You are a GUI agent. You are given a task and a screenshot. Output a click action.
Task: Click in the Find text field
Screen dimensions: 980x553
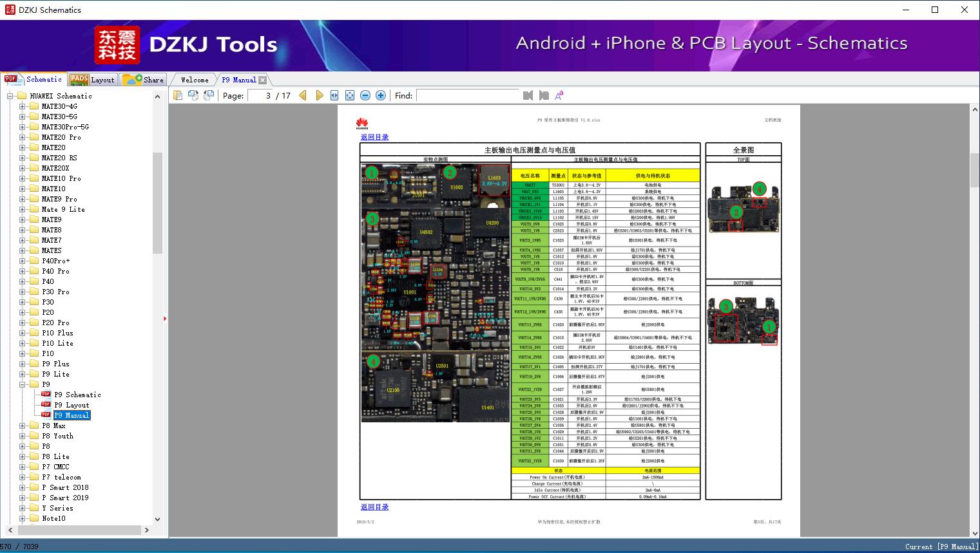(x=467, y=95)
